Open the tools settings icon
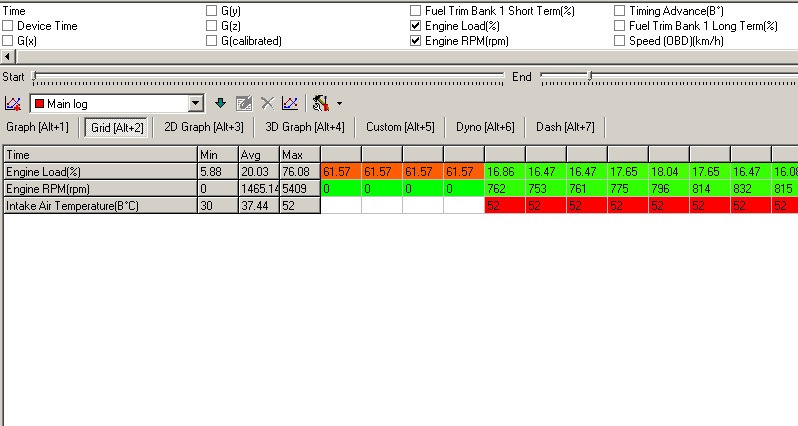 click(320, 103)
